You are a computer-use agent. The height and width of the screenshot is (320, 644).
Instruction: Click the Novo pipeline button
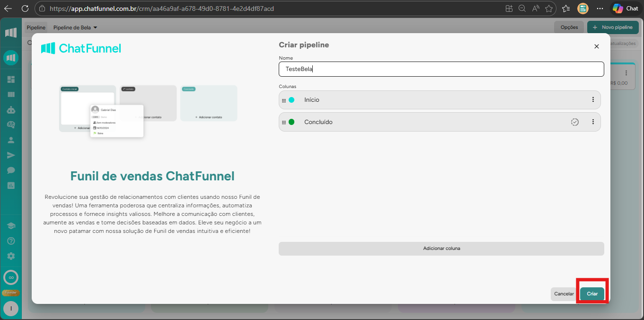tap(613, 27)
